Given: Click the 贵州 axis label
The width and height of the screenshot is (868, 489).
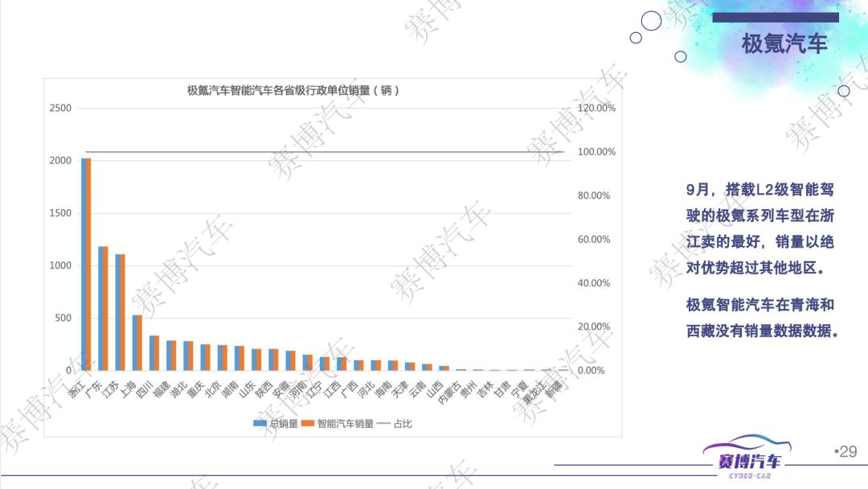Looking at the screenshot, I should pyautogui.click(x=469, y=388).
